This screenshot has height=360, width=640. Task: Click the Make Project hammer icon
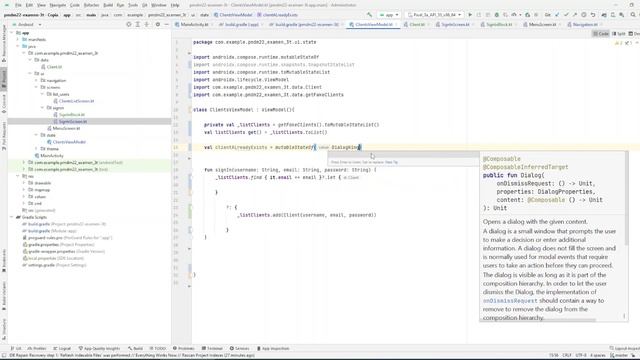[x=369, y=15]
